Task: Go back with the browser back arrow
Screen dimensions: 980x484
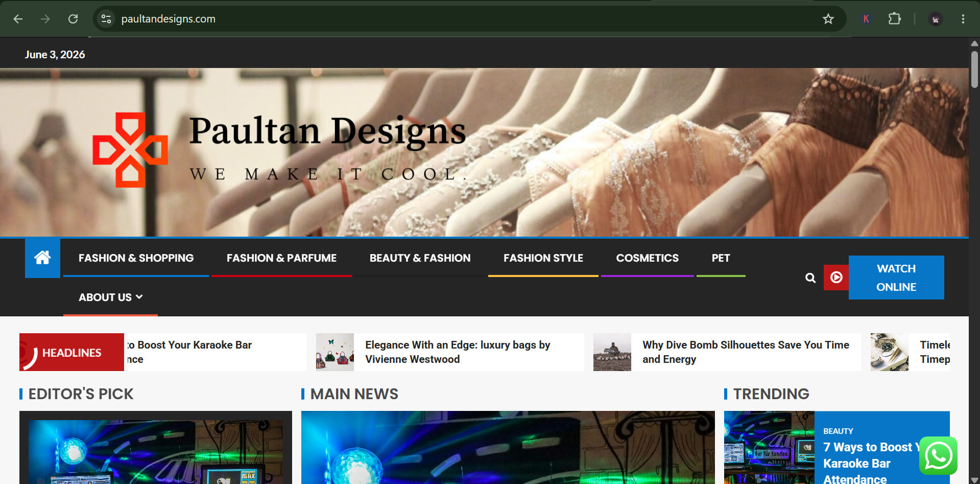Action: pos(18,19)
